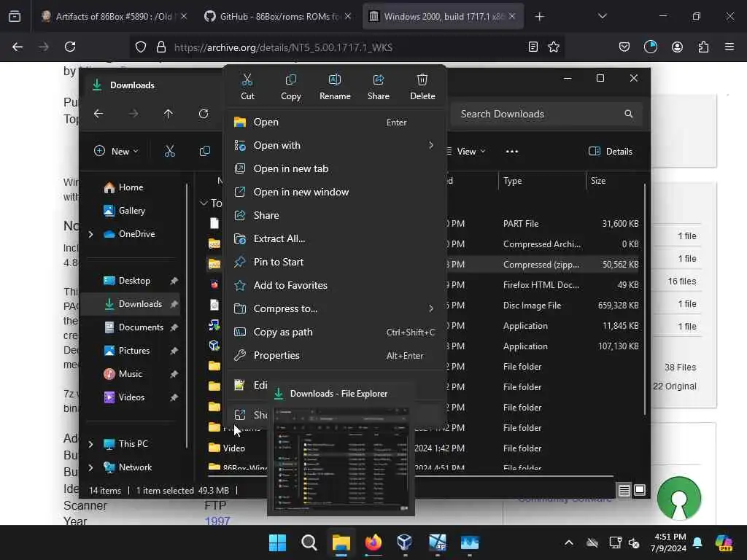Click the Copy toolbar icon in Explorer

click(205, 152)
